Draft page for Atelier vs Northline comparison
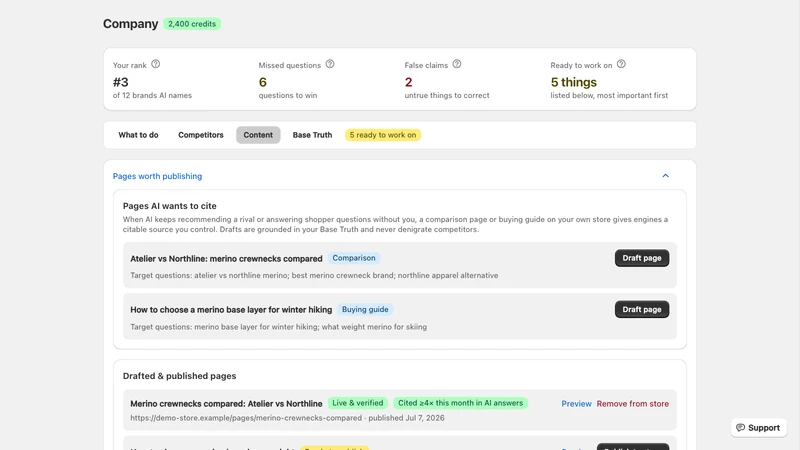The width and height of the screenshot is (800, 450). coord(642,258)
